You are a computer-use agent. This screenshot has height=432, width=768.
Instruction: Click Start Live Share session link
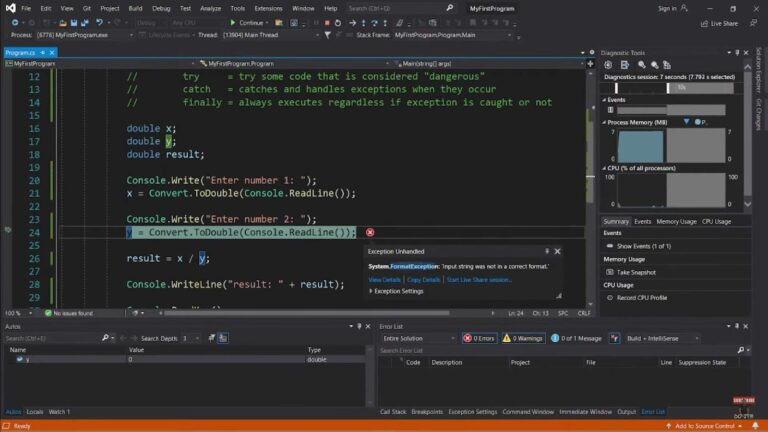[479, 280]
